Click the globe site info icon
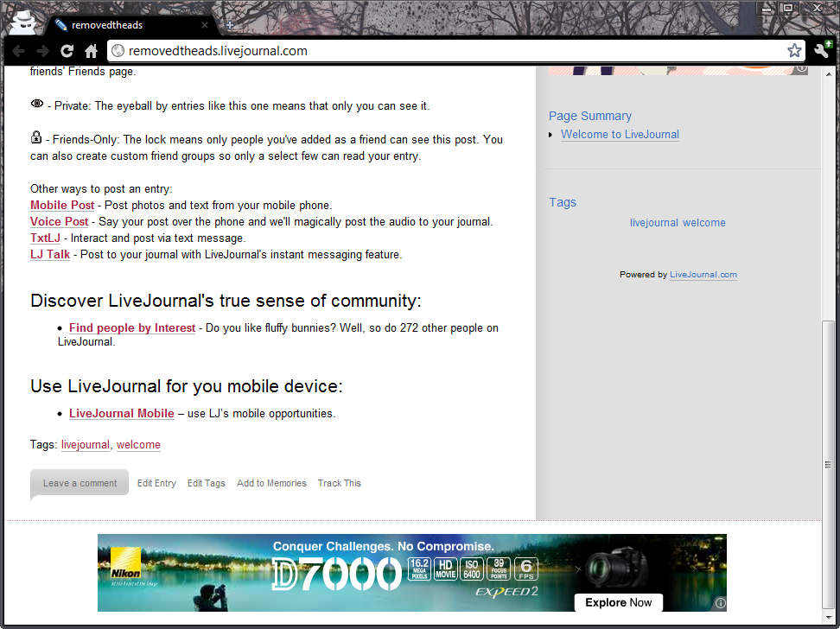Screen dimensions: 840x629 118,51
